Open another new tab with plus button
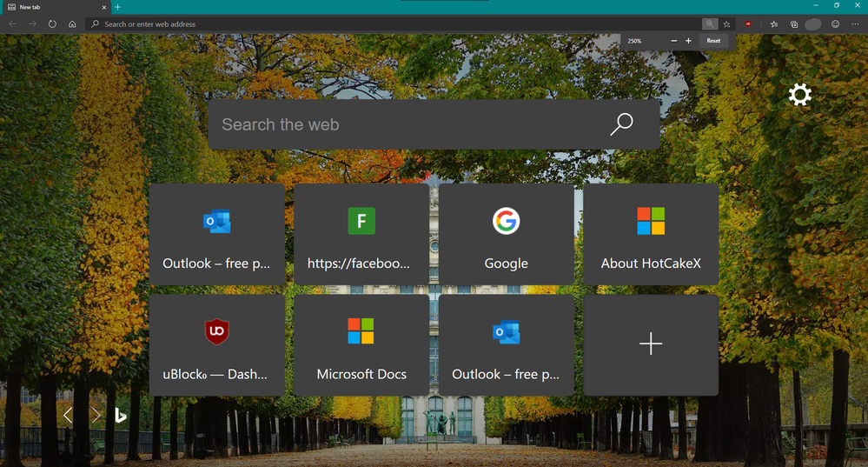The image size is (868, 467). click(118, 7)
